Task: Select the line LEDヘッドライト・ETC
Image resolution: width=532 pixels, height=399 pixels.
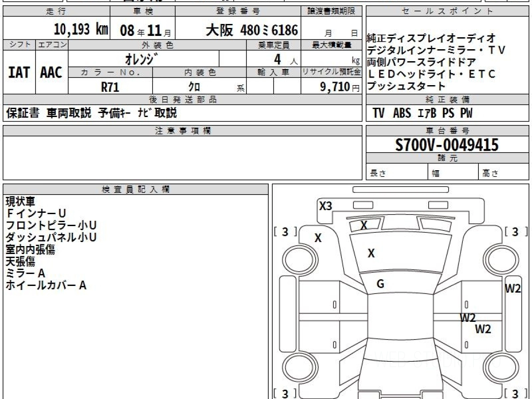Action: click(431, 74)
